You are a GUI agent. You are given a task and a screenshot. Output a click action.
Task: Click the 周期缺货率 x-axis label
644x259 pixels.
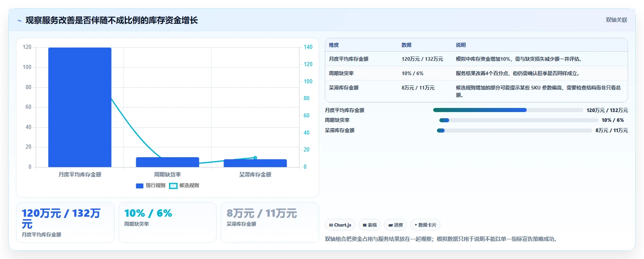(167, 174)
